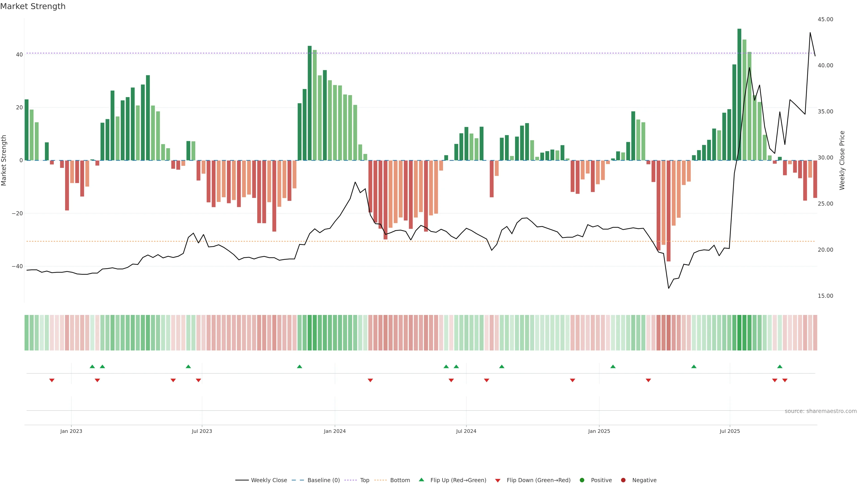Click the Positive green circle legend icon
This screenshot has height=488, width=868.
582,480
